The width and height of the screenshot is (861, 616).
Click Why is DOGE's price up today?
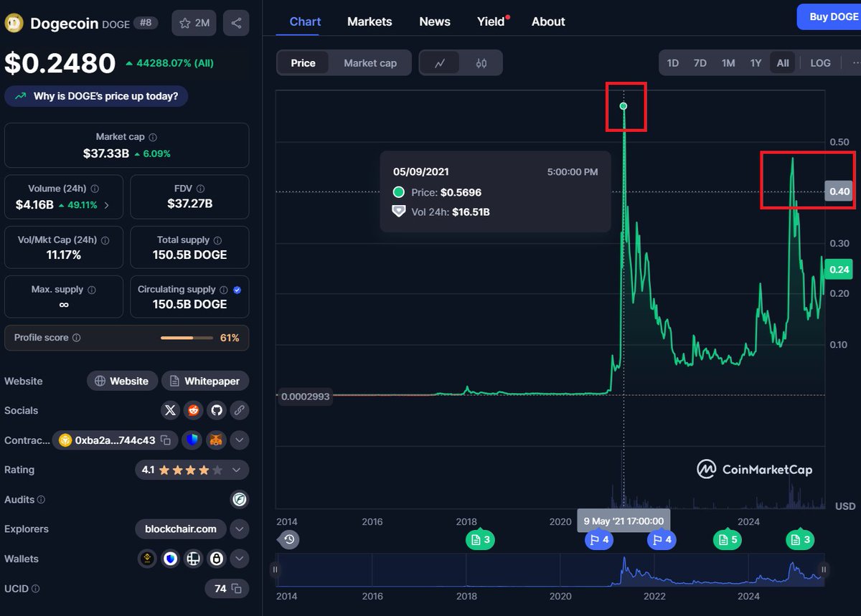(96, 95)
